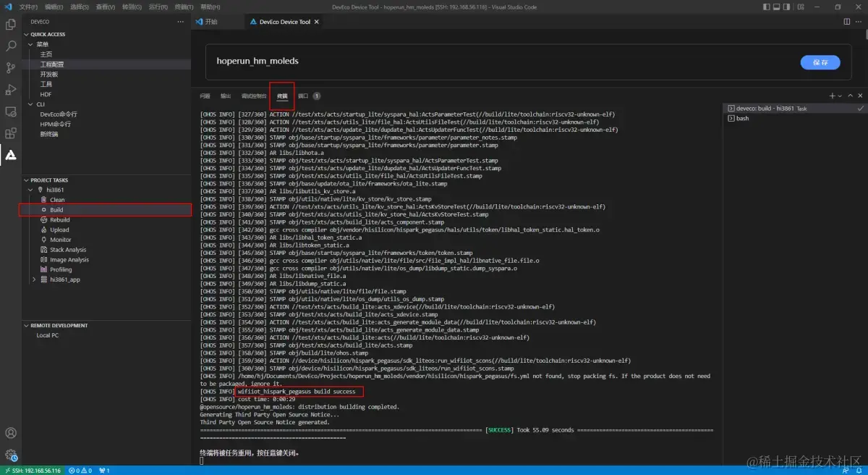Open editor More Actions ellipsis
Screen dimensions: 868x475
click(x=859, y=22)
